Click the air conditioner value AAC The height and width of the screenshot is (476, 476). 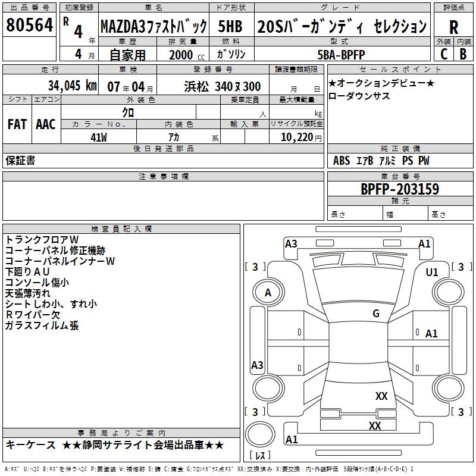click(46, 124)
